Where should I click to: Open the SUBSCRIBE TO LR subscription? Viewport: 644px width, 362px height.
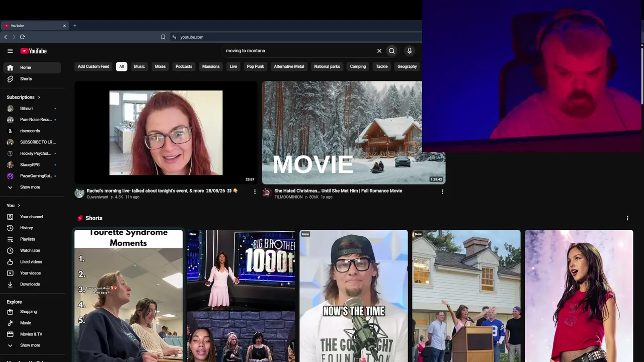(x=32, y=142)
